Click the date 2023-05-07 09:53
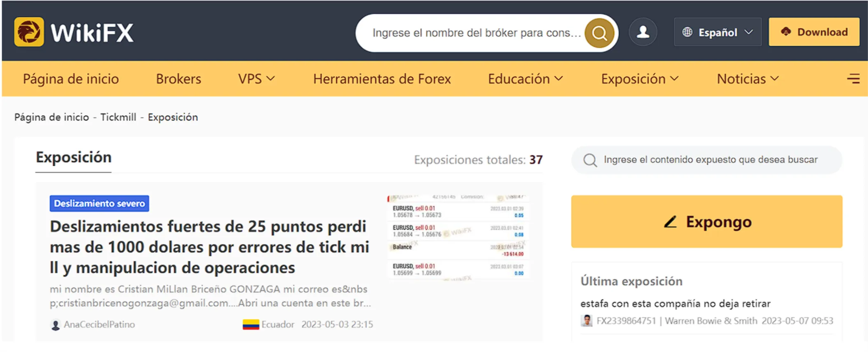 point(797,321)
